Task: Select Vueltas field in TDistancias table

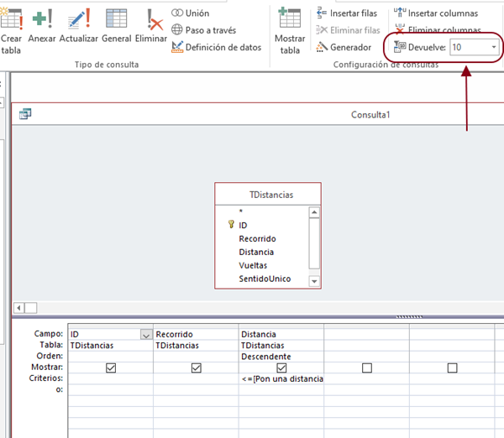Action: [253, 265]
